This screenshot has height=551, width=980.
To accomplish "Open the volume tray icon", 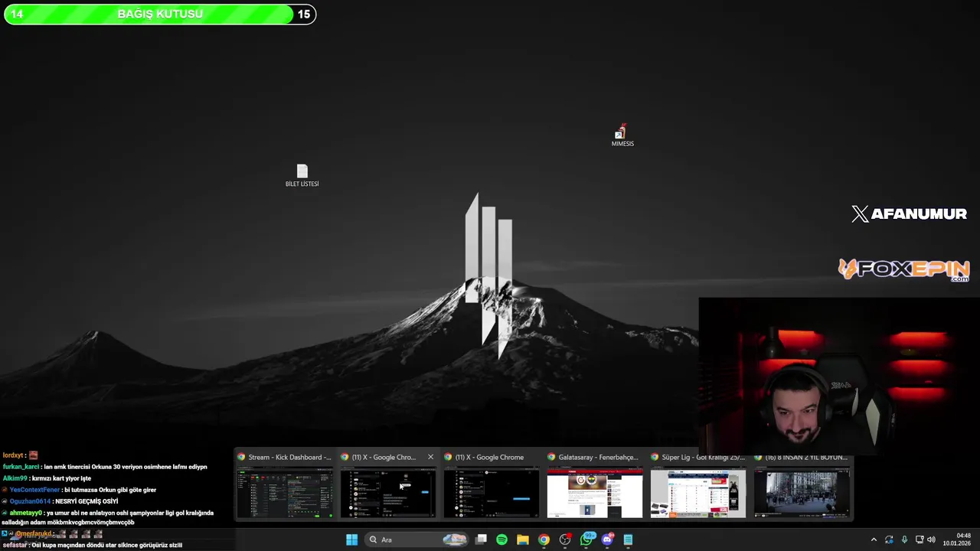I will click(x=931, y=540).
